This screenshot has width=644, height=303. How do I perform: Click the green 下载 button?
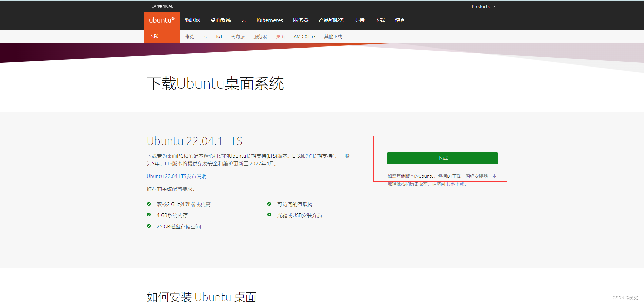442,158
